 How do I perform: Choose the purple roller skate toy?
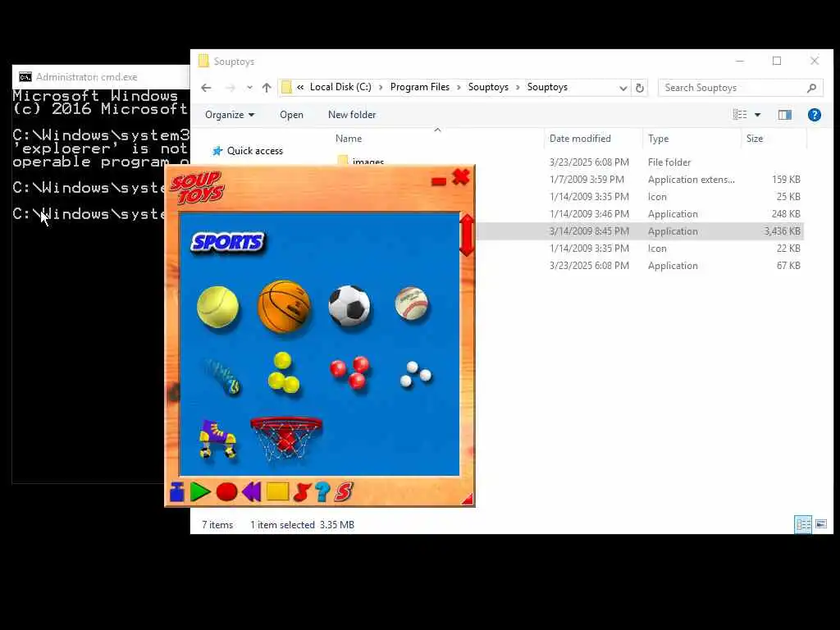click(217, 439)
